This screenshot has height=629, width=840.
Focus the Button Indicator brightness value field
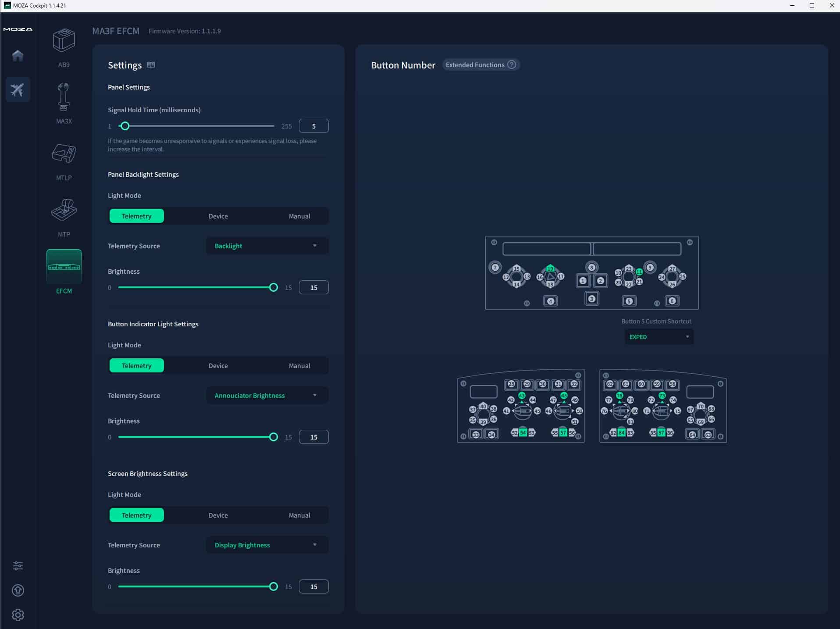pyautogui.click(x=313, y=437)
